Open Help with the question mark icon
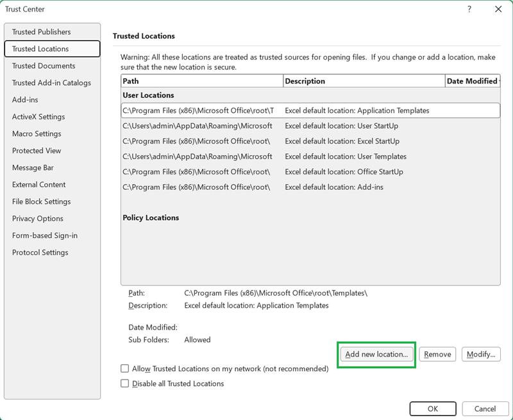 [x=469, y=9]
